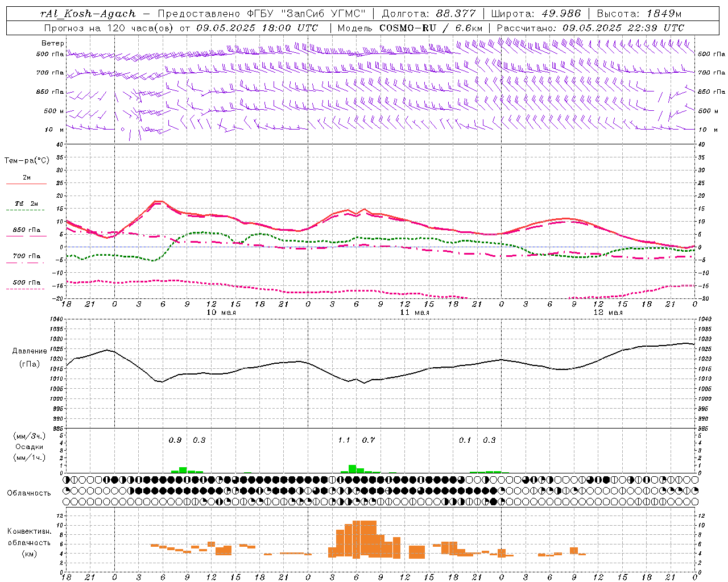The width and height of the screenshot is (728, 582).
Task: Click the Тем-ра(°C) axis label
Action: [x=27, y=161]
